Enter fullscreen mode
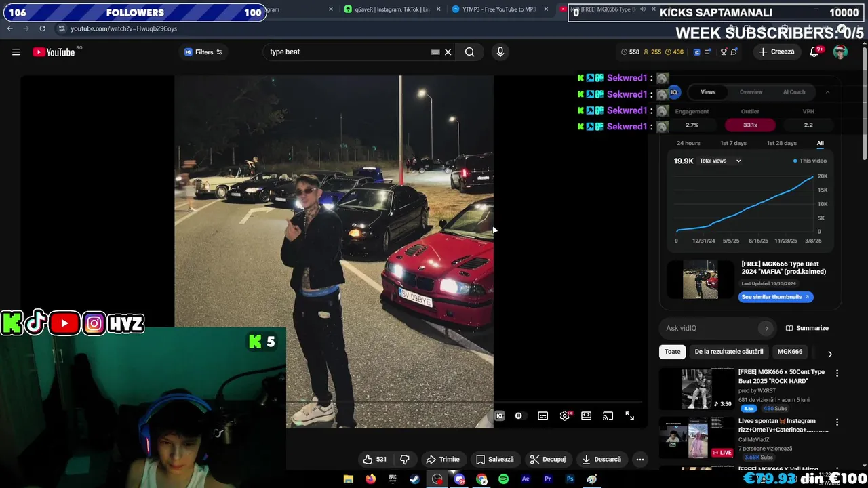Screen dimensions: 868x488 click(x=630, y=416)
